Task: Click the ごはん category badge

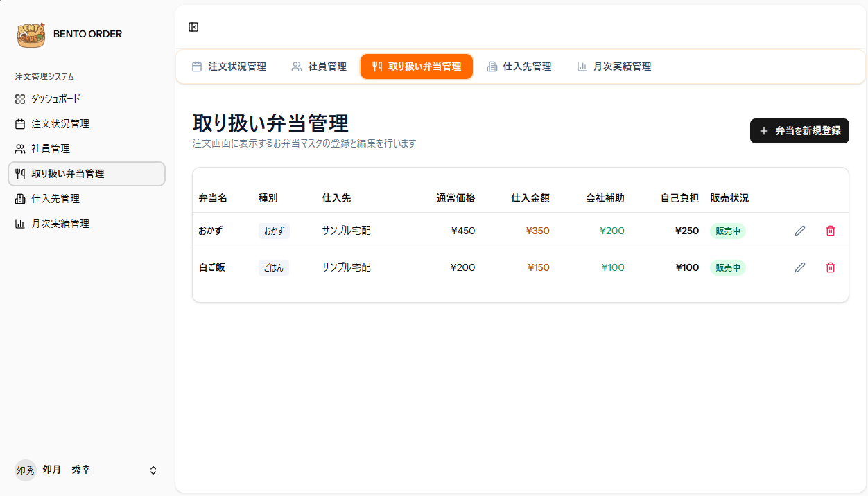Action: (x=274, y=268)
